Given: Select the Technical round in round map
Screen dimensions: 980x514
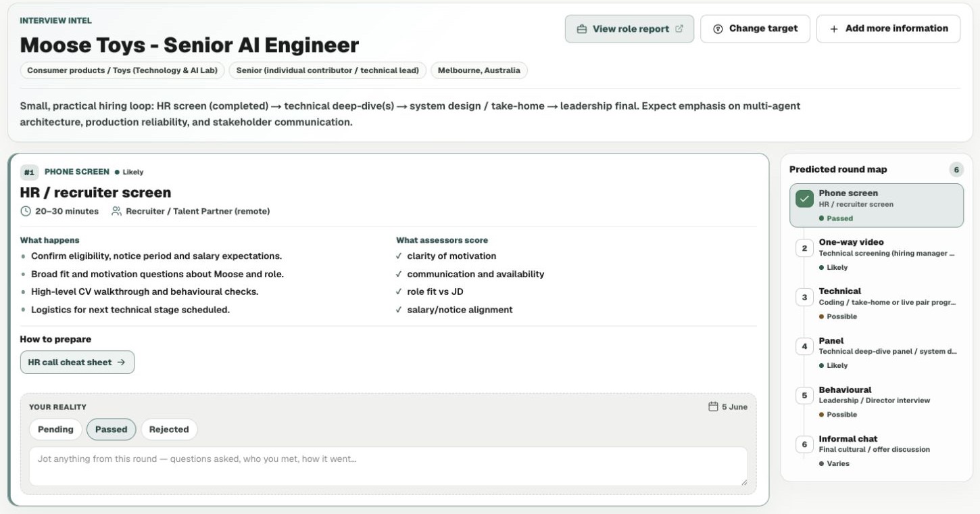Looking at the screenshot, I should [877, 304].
